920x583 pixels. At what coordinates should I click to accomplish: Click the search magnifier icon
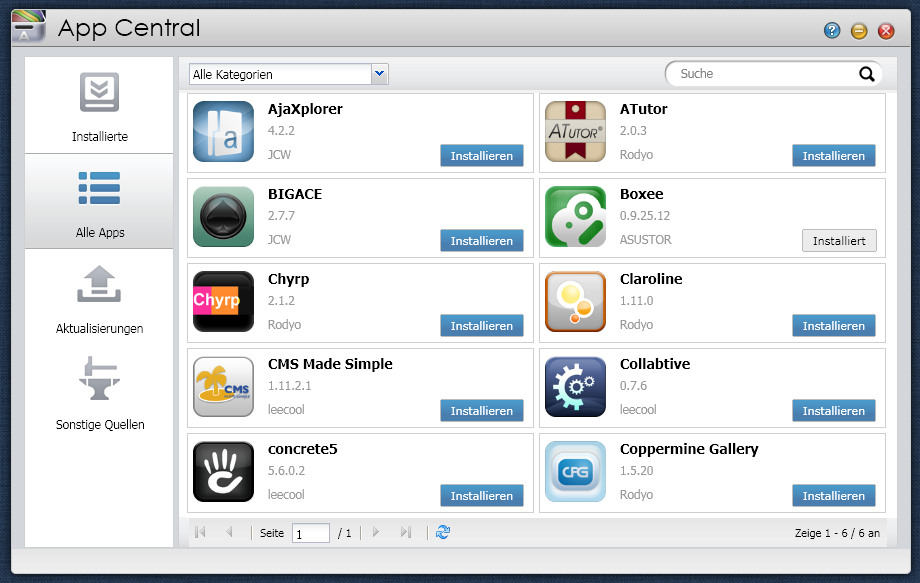[867, 74]
